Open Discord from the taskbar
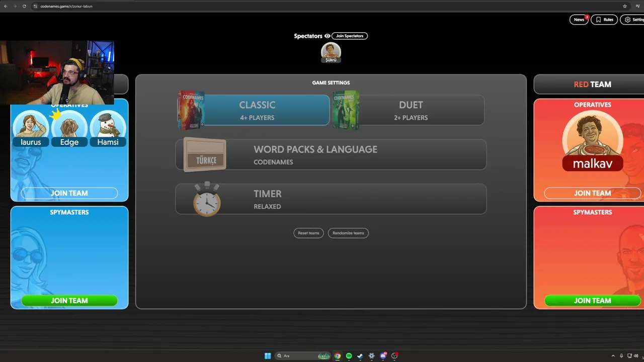 pos(383,356)
